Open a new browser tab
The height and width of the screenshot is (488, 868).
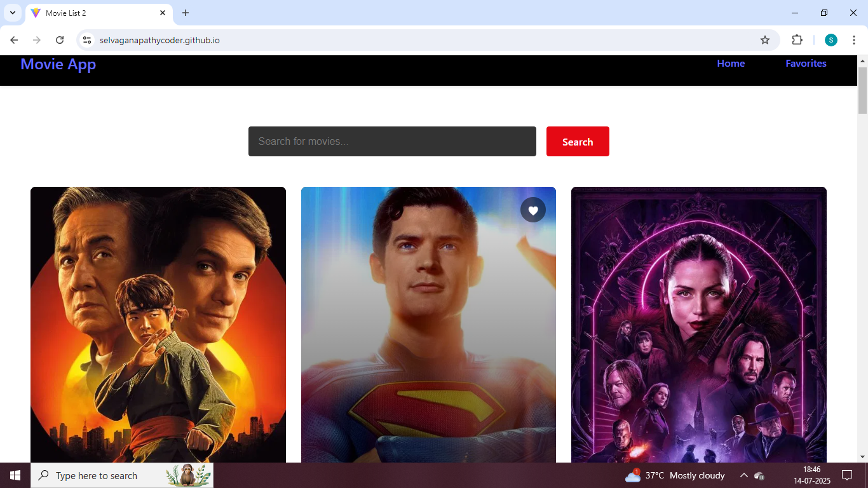(186, 13)
